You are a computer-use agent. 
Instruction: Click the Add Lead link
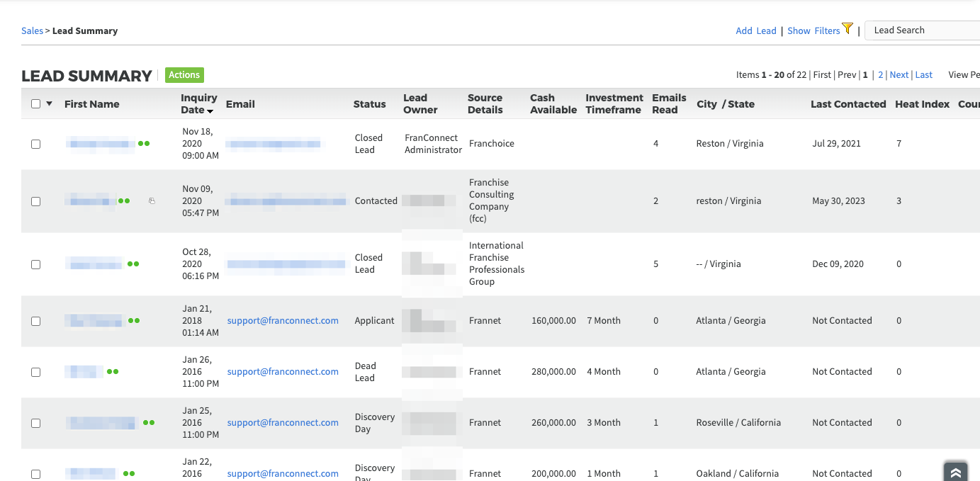click(x=756, y=31)
